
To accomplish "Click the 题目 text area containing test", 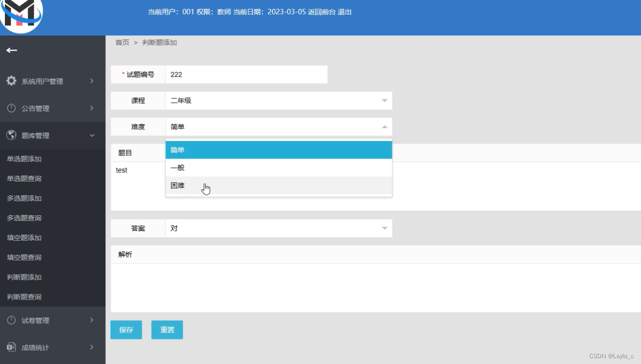I will (x=376, y=186).
